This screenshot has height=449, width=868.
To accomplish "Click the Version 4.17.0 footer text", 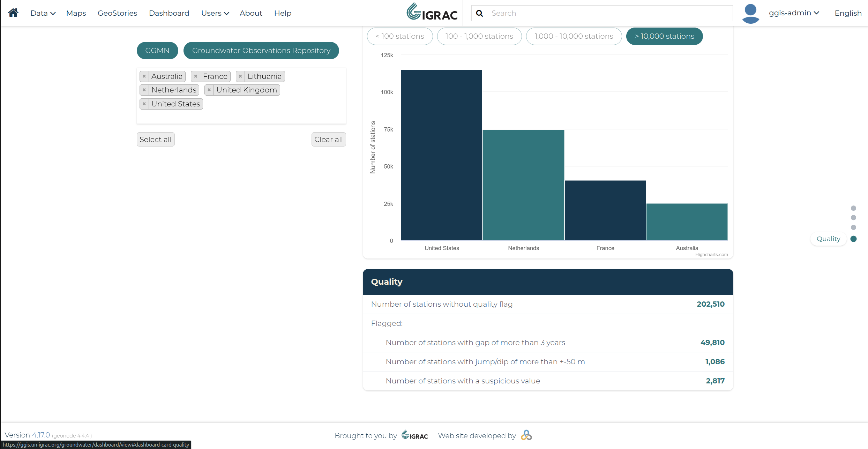I will pyautogui.click(x=27, y=435).
